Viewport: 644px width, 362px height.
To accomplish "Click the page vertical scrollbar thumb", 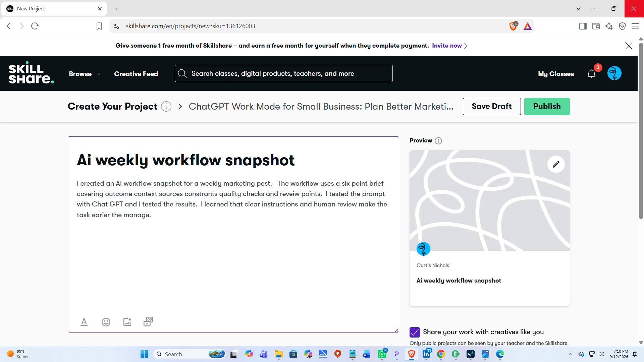I will 641,131.
